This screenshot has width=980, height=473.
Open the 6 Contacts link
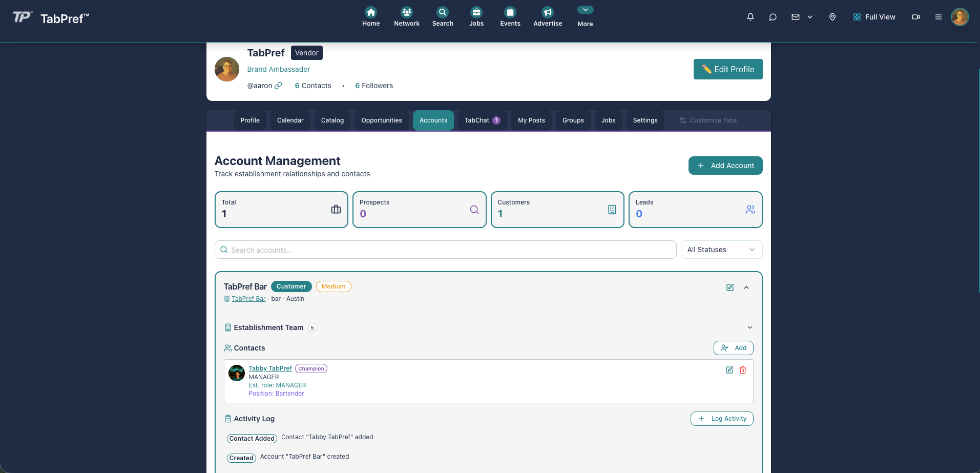[x=313, y=86]
